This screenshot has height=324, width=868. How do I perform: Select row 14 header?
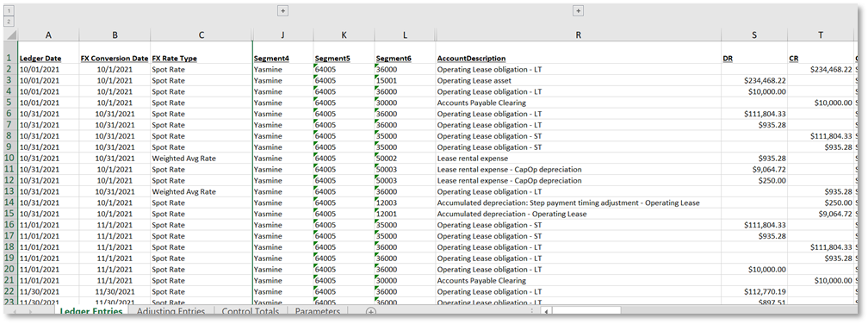pyautogui.click(x=11, y=202)
